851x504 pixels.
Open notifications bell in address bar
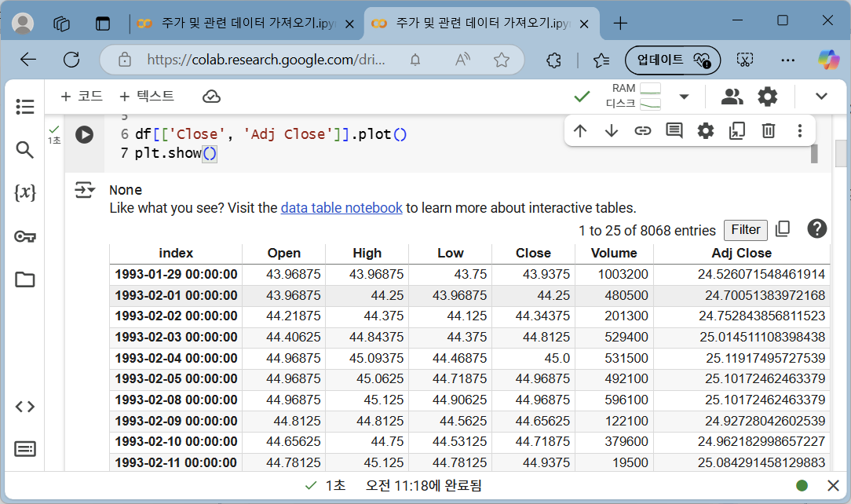click(415, 60)
